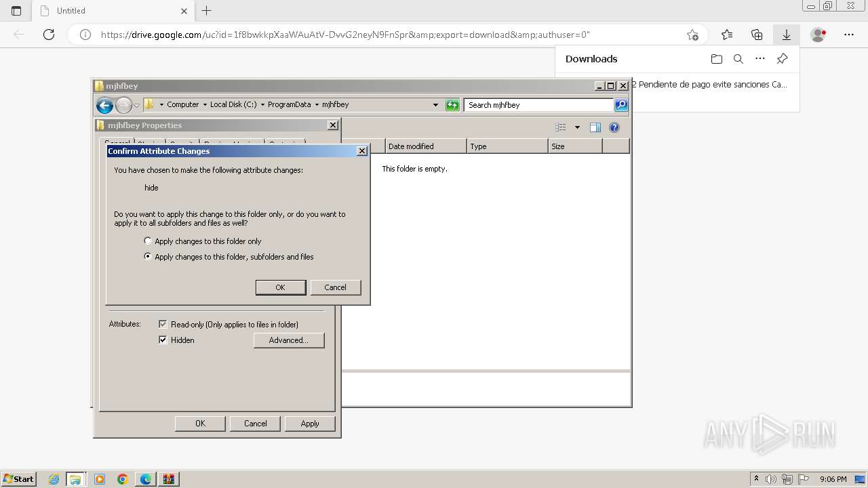Open Explorer help question mark icon

pos(614,127)
